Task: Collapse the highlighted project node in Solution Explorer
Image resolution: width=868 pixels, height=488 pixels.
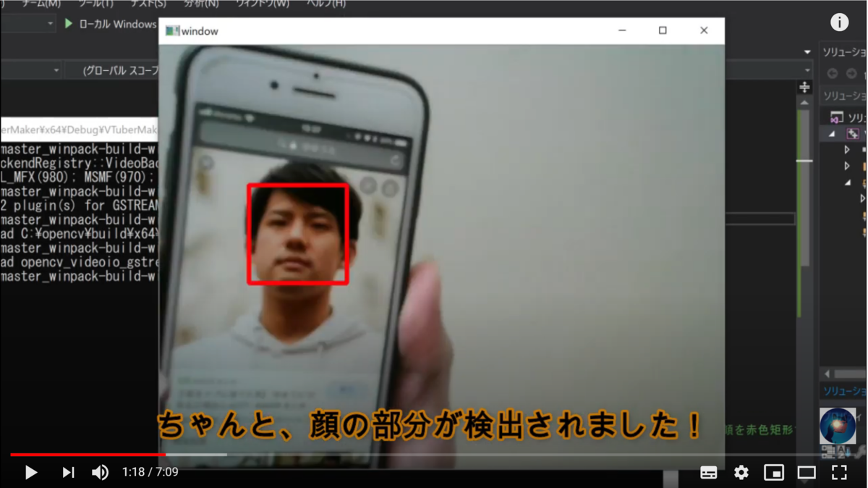Action: tap(832, 134)
